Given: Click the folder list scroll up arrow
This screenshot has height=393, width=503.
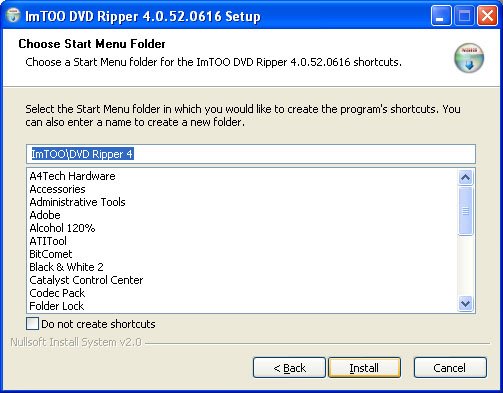Looking at the screenshot, I should click(x=465, y=177).
